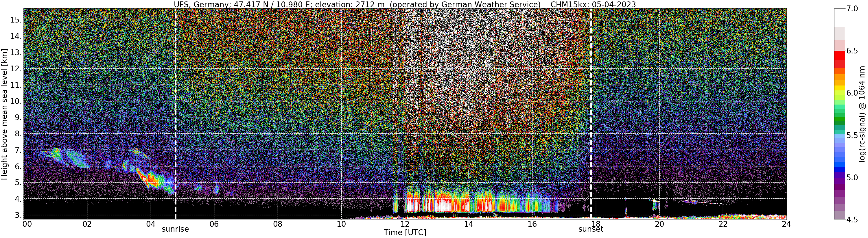Click the y-axis tick label '12.'
This screenshot has height=238, width=868.
(x=16, y=69)
